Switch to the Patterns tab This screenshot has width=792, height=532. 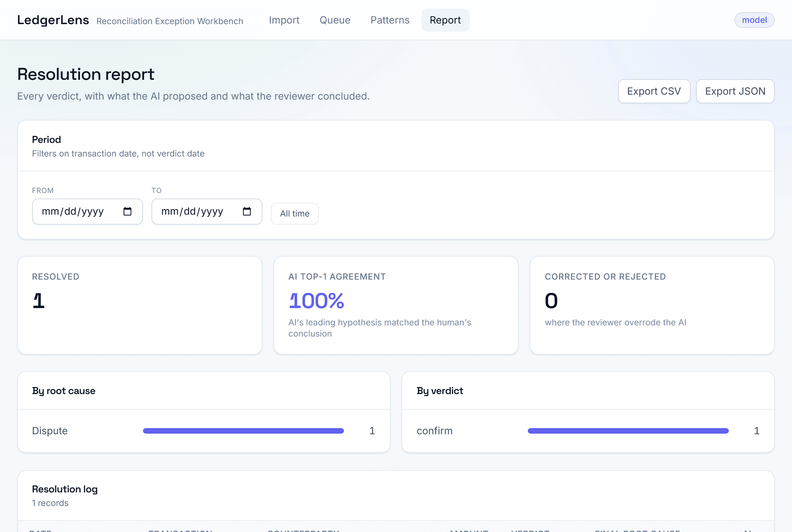(x=390, y=20)
